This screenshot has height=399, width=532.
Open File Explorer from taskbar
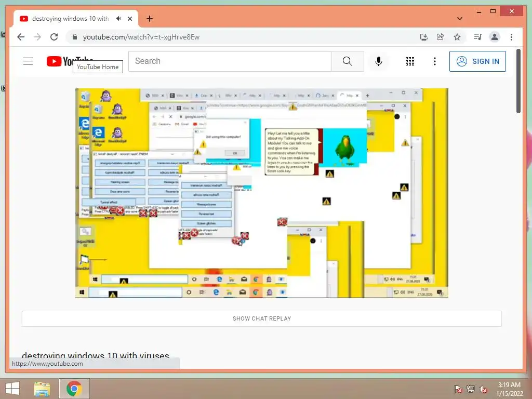(x=42, y=389)
